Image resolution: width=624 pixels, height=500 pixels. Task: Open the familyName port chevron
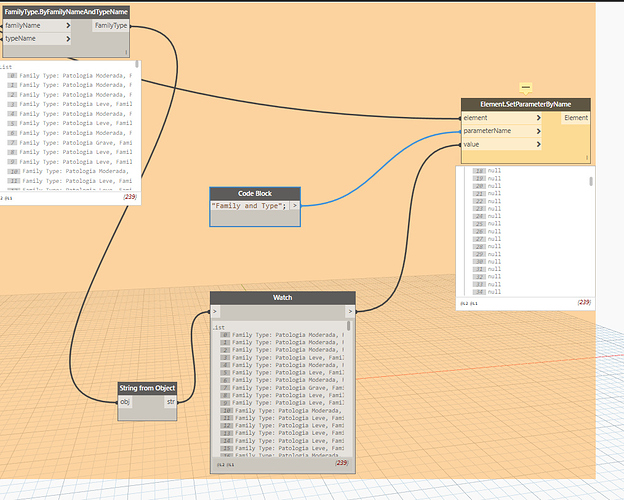click(68, 25)
